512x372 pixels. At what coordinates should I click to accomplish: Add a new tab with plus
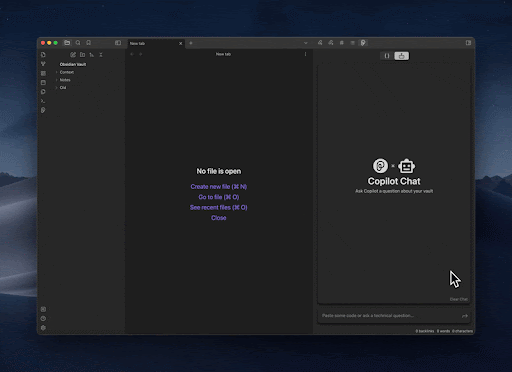[x=191, y=43]
